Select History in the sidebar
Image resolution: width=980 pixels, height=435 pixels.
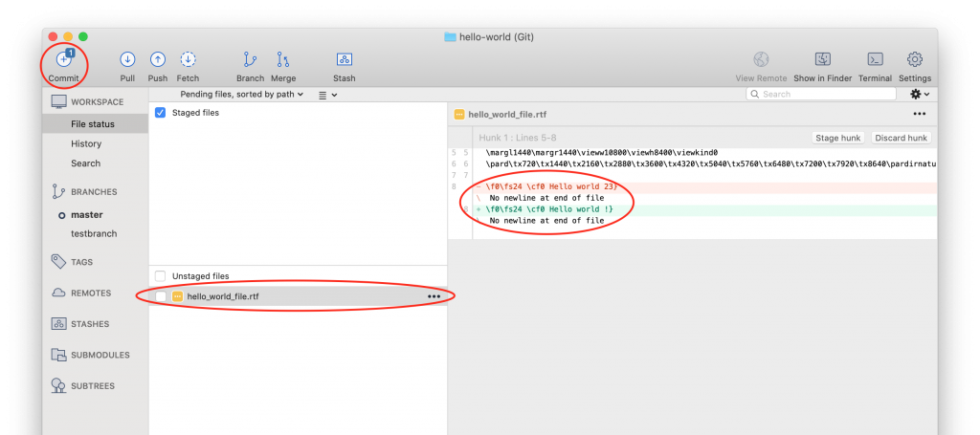(86, 143)
